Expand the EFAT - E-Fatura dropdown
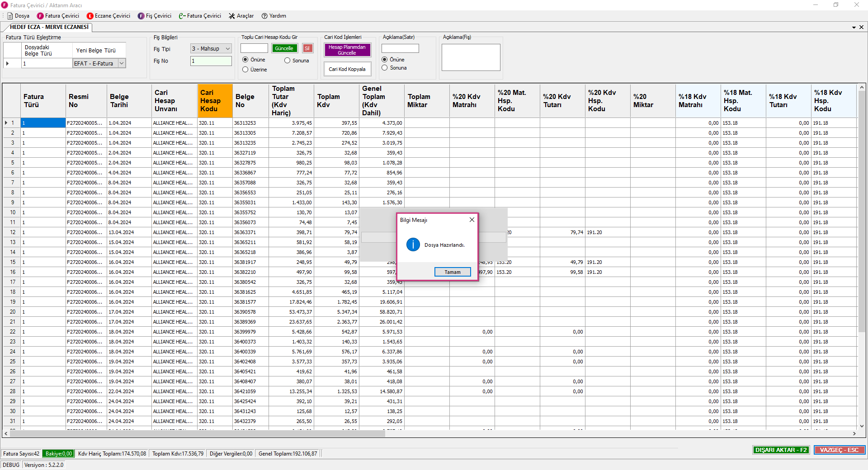 tap(122, 64)
